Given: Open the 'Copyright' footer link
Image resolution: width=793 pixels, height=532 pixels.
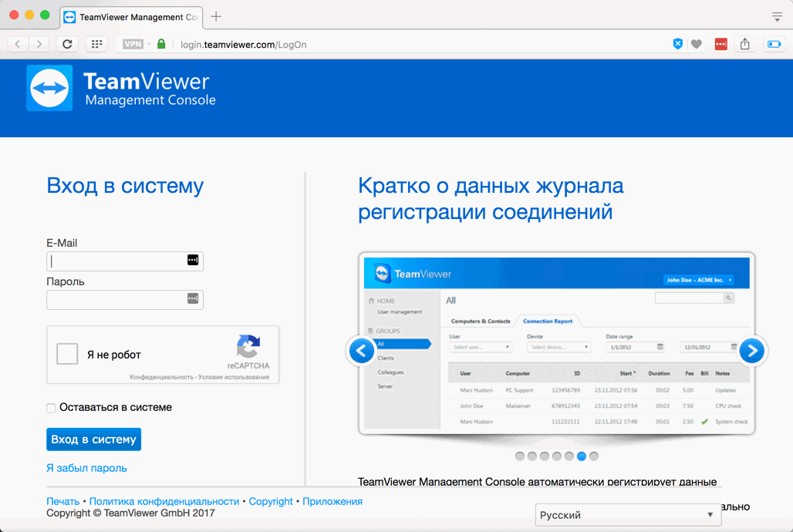Looking at the screenshot, I should [271, 502].
